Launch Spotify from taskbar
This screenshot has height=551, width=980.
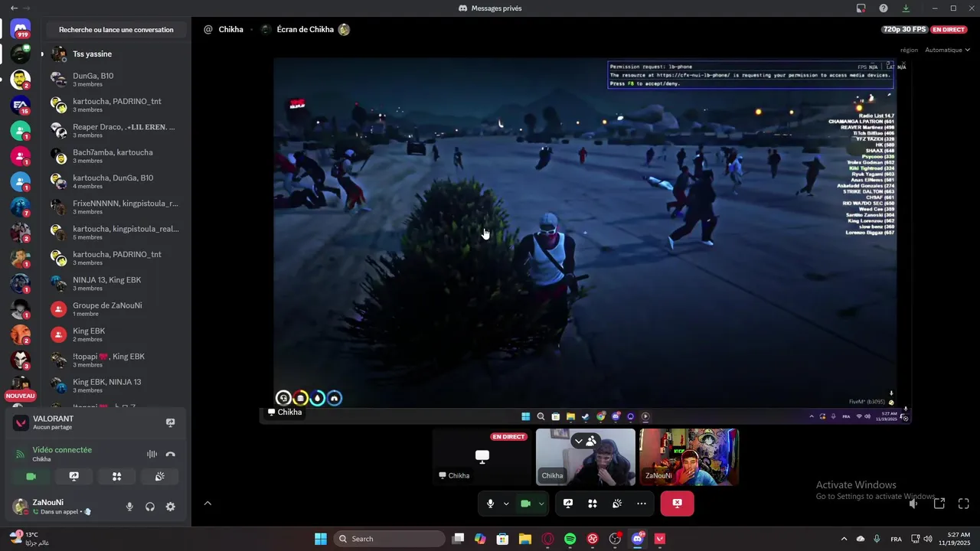570,539
